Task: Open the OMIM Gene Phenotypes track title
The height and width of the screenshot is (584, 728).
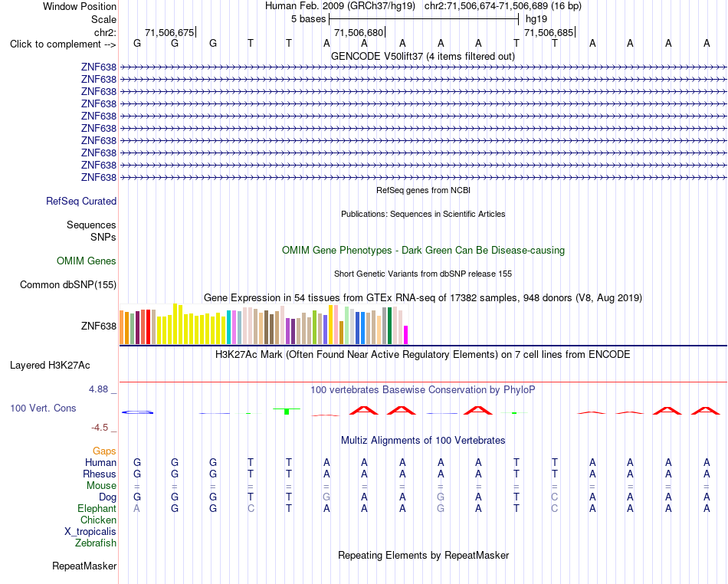Action: [x=423, y=250]
